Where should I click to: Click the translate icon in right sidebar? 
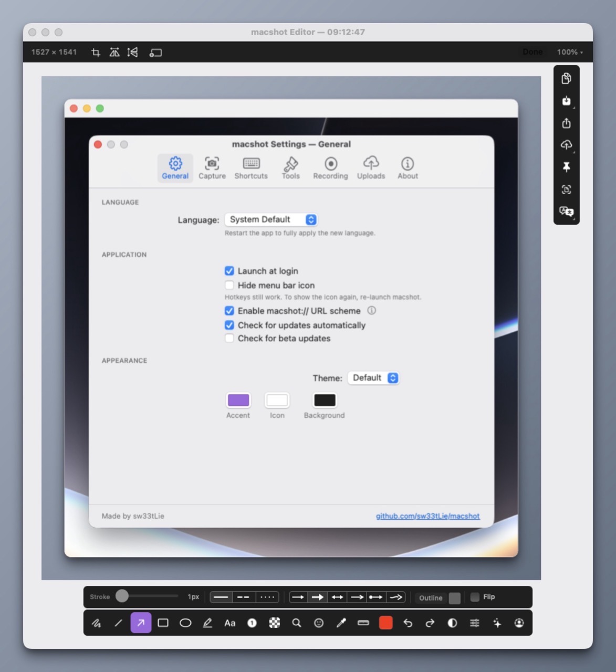pyautogui.click(x=567, y=212)
